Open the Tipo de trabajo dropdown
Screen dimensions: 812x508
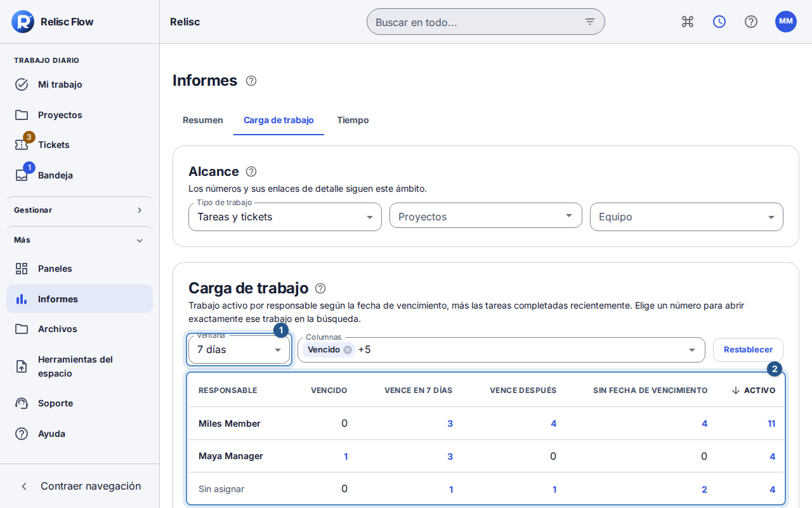(285, 217)
